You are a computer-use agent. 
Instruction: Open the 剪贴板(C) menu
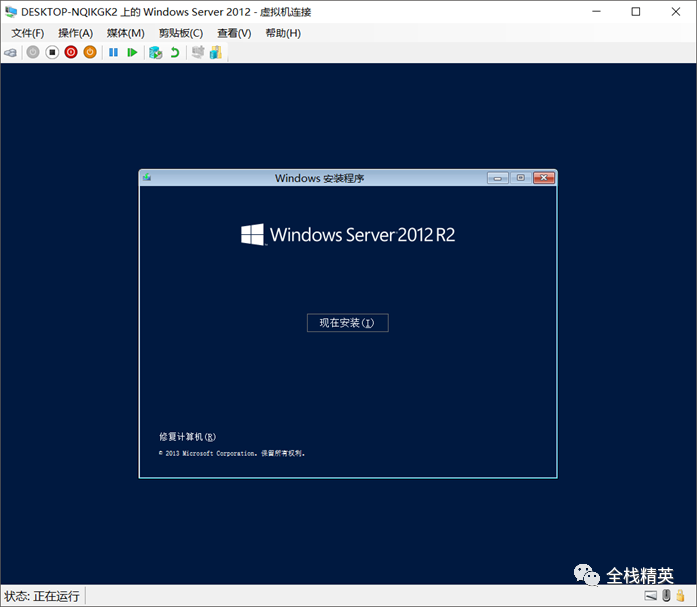181,33
